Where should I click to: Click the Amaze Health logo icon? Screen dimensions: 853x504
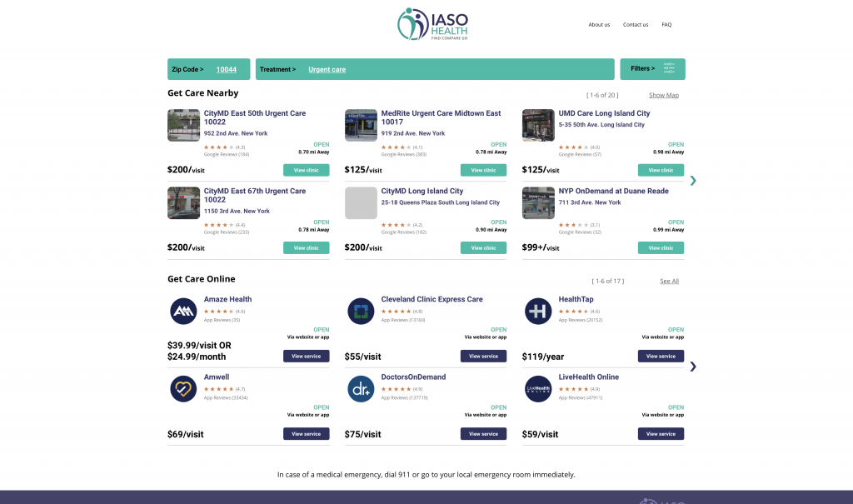[183, 312]
